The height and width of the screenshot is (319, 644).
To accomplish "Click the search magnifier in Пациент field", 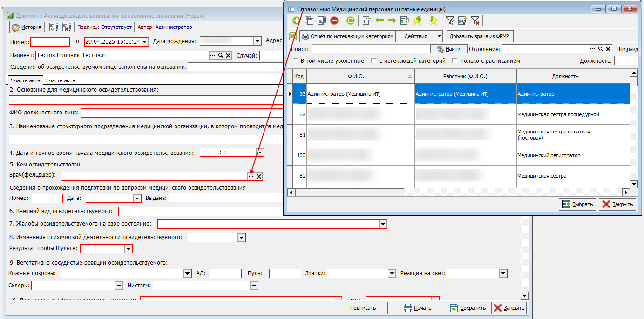I will (x=221, y=55).
